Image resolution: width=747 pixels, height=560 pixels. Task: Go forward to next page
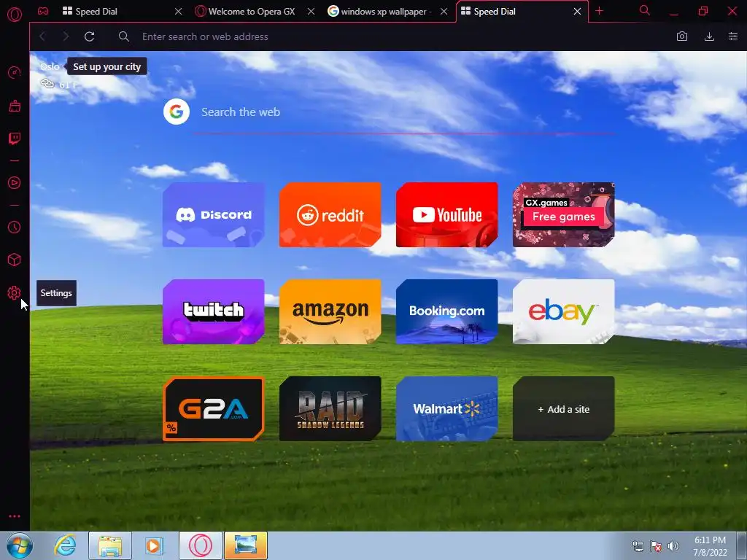point(66,36)
